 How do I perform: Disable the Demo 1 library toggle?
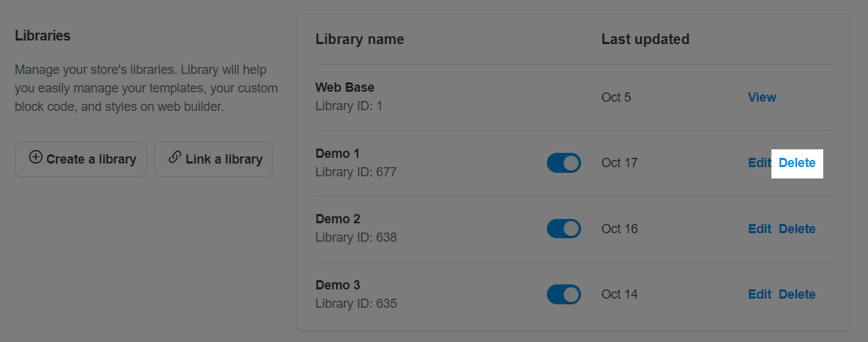pyautogui.click(x=564, y=163)
